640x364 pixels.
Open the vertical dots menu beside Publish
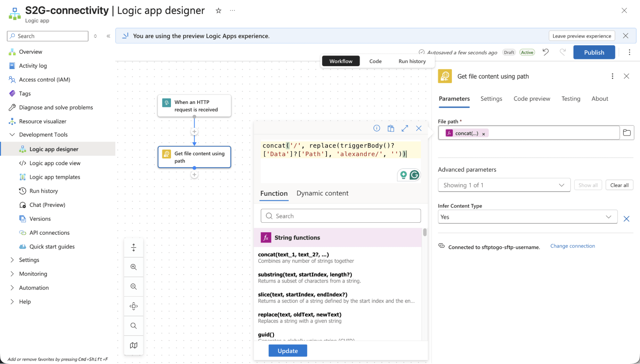point(629,52)
